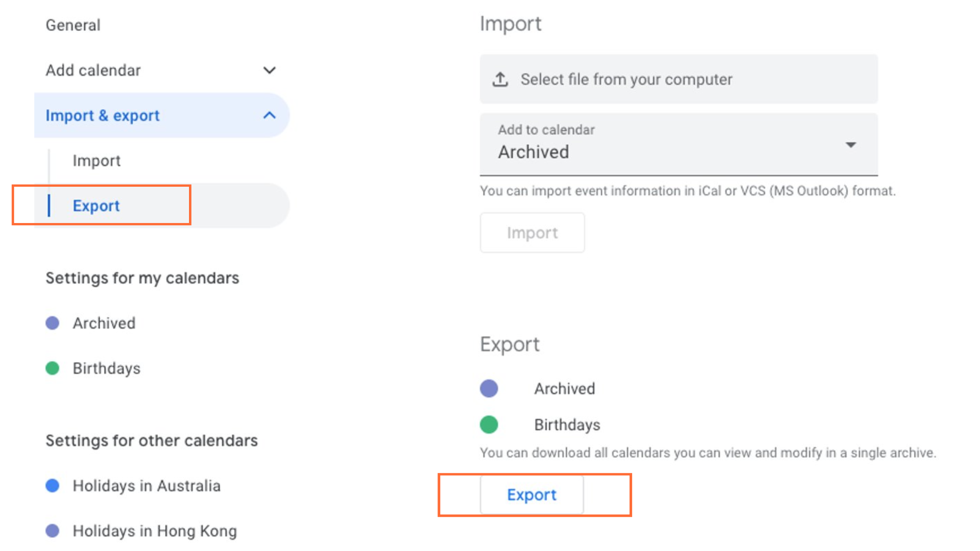Screen dimensions: 980x551
Task: Click the green Birthdays dot under Export
Action: [x=489, y=425]
